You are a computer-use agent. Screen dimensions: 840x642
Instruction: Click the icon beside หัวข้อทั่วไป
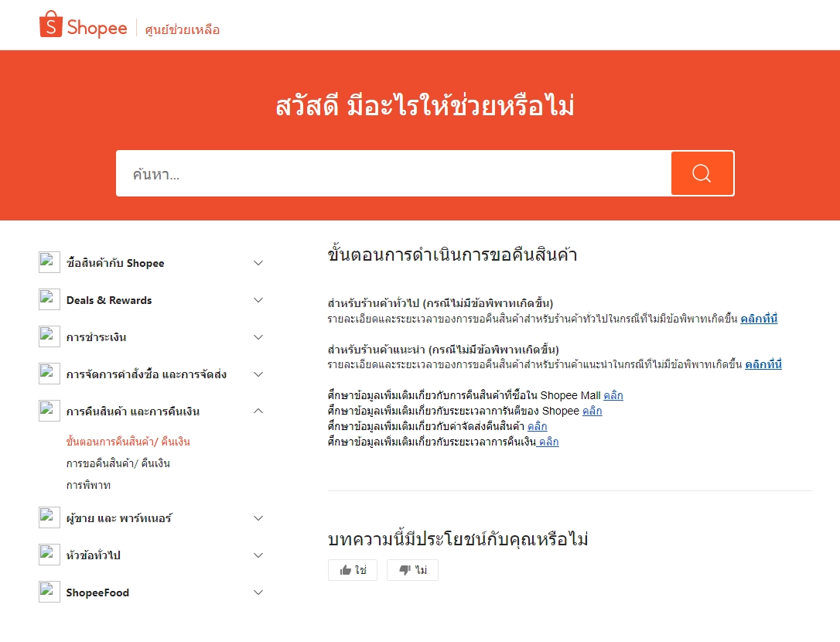coord(50,555)
